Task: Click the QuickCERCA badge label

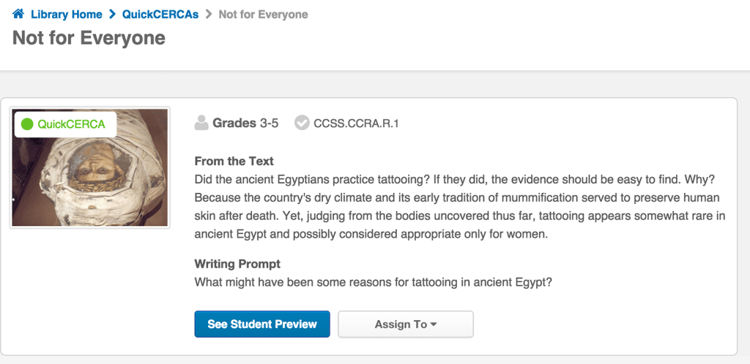Action: [71, 124]
